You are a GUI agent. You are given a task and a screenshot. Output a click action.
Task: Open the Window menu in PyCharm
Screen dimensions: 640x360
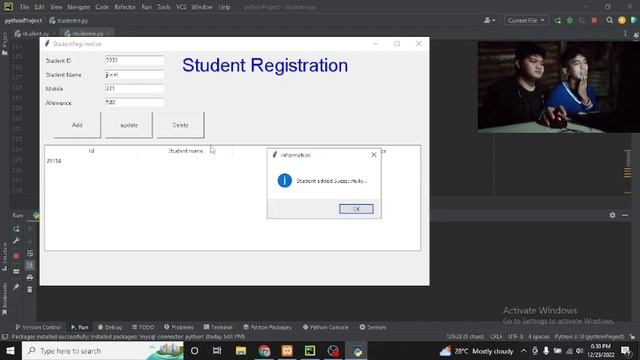(x=202, y=7)
